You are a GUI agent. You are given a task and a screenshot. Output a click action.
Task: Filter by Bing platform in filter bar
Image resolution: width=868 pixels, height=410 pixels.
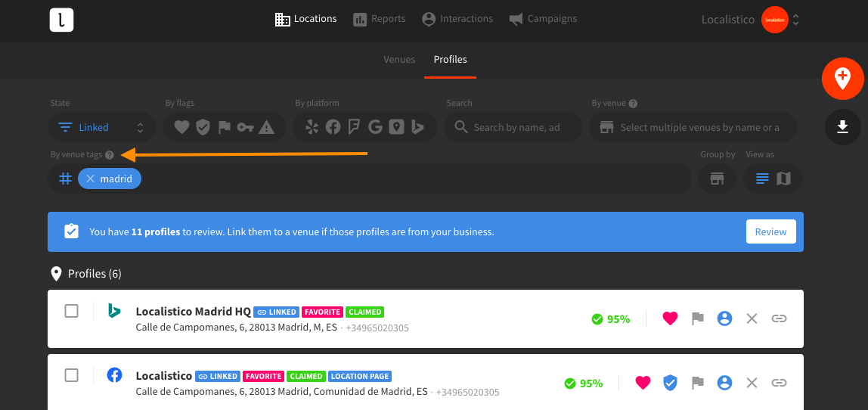pyautogui.click(x=417, y=127)
